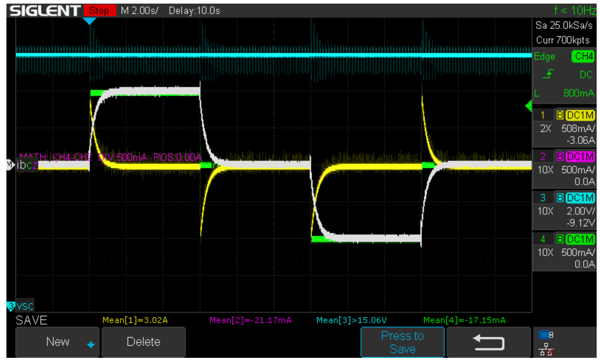Click the Curr 700kpts memory depth
This screenshot has height=364, width=600.
(x=563, y=40)
